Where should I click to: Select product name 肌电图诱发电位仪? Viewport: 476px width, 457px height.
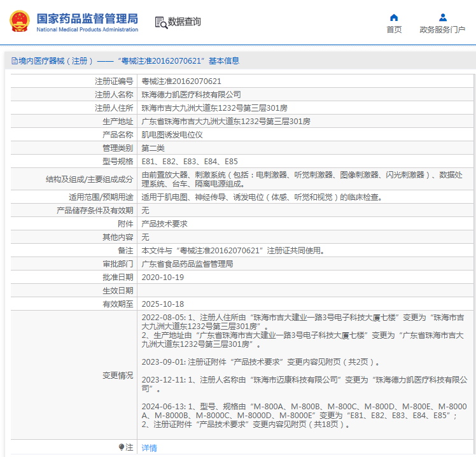click(172, 135)
